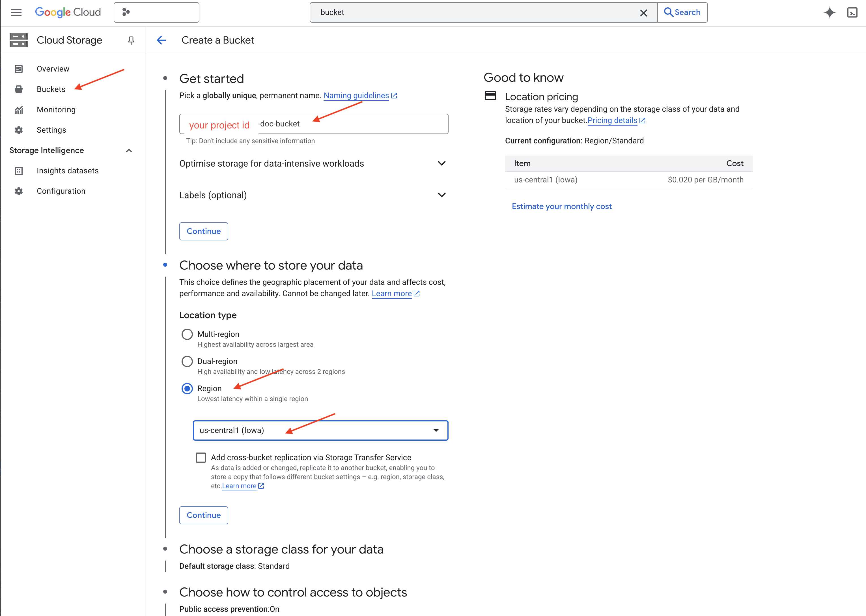Select the Multi-region radio button

coord(187,334)
